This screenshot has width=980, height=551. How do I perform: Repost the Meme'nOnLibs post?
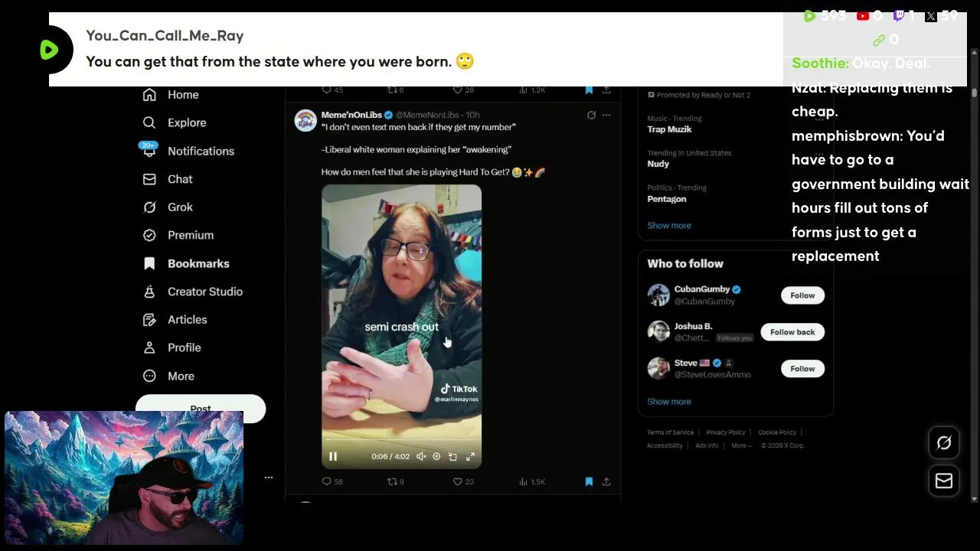click(x=395, y=481)
